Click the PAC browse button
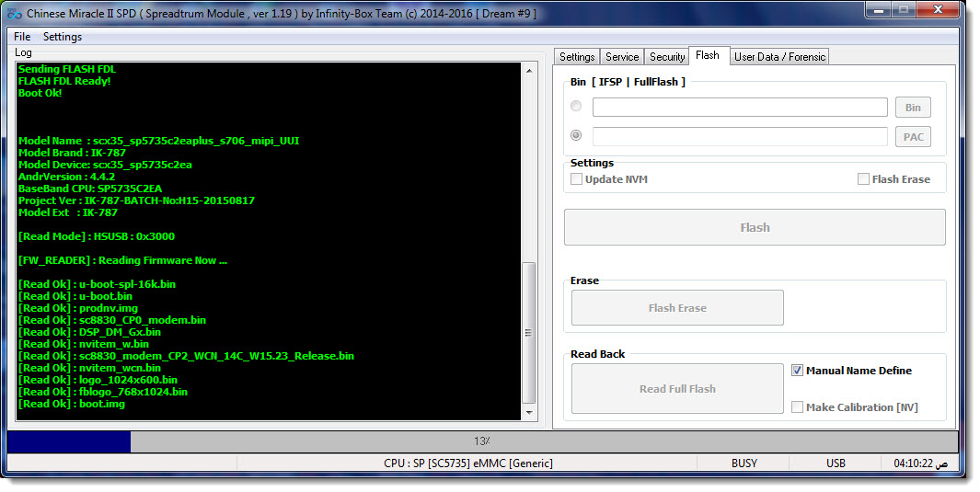 click(913, 137)
